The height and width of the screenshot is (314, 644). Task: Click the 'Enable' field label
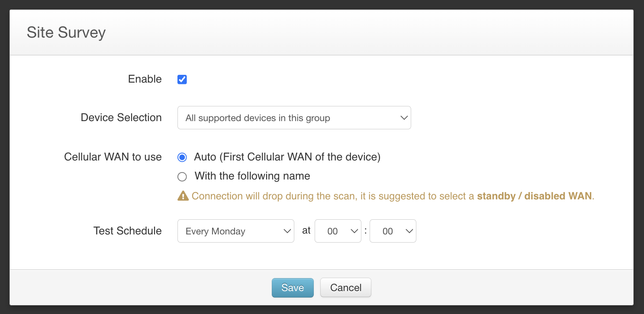(x=145, y=79)
